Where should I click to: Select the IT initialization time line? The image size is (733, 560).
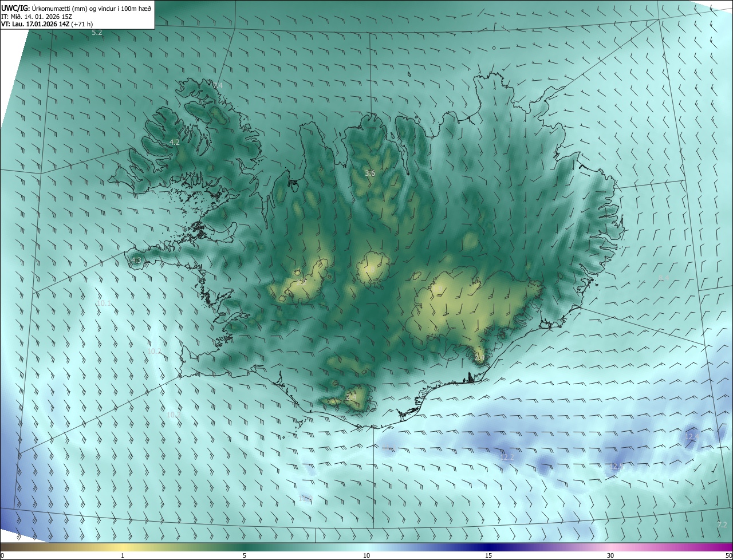(x=37, y=16)
